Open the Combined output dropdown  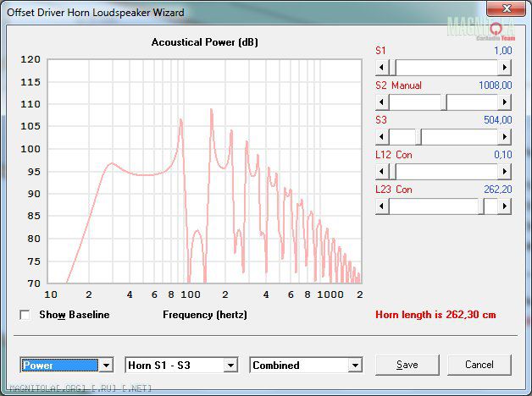[355, 366]
